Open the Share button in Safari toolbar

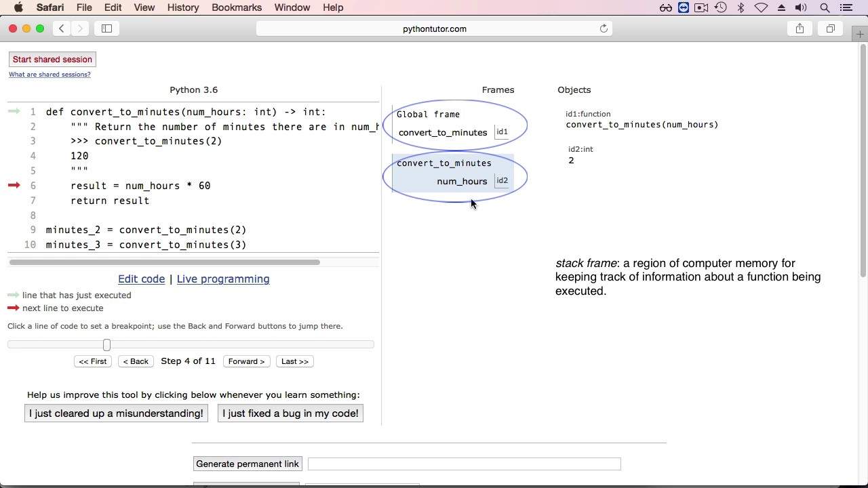coord(800,28)
